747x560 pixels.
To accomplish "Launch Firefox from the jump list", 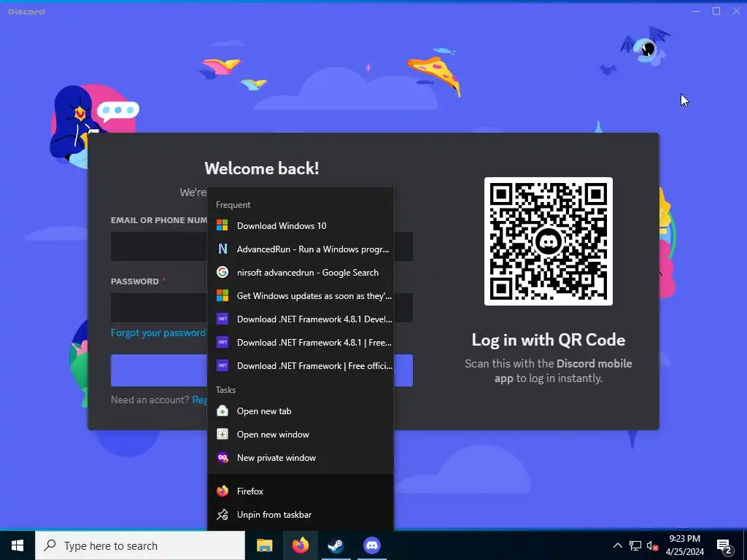I will tap(301, 491).
